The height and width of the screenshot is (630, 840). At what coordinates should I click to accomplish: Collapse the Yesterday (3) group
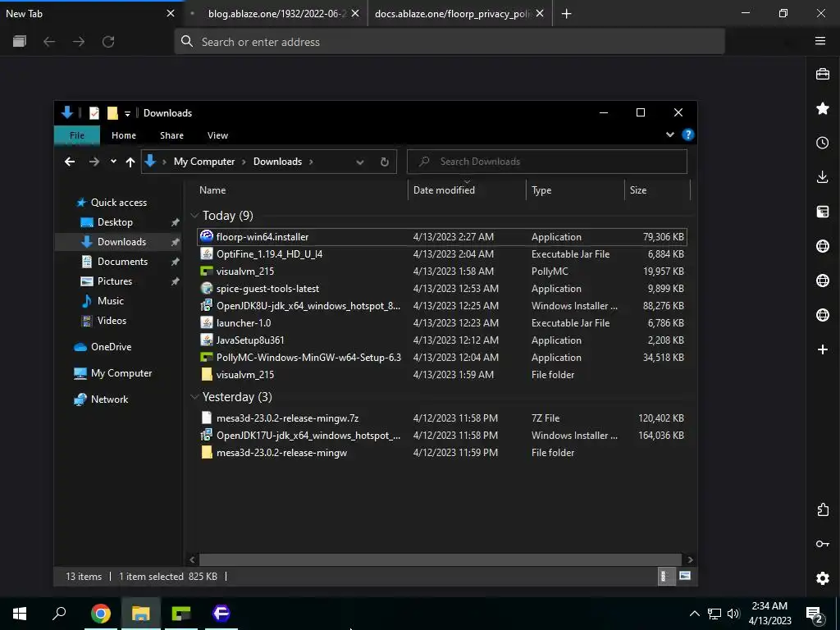[x=194, y=397]
